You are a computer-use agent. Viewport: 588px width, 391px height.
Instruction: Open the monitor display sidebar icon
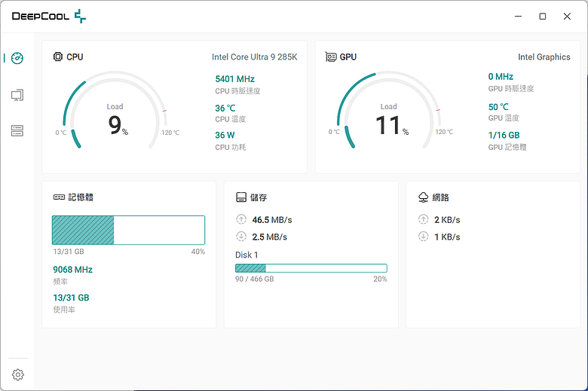pos(17,95)
